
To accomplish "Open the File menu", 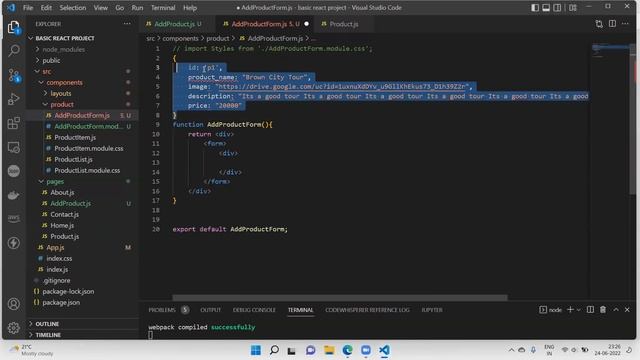I will (x=28, y=7).
